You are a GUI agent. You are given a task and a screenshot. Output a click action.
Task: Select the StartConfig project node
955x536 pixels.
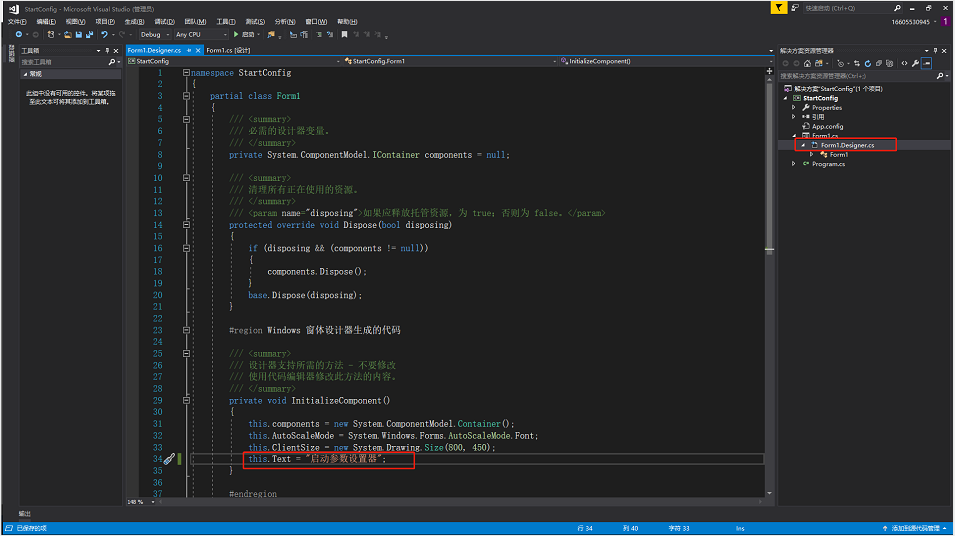tap(820, 98)
